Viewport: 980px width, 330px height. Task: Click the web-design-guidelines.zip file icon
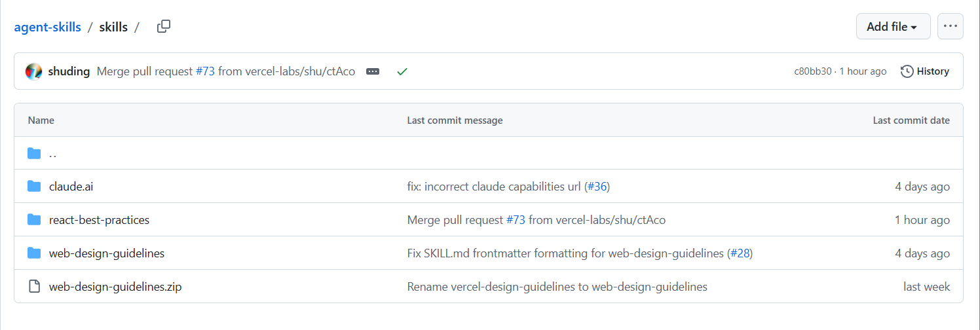(34, 287)
